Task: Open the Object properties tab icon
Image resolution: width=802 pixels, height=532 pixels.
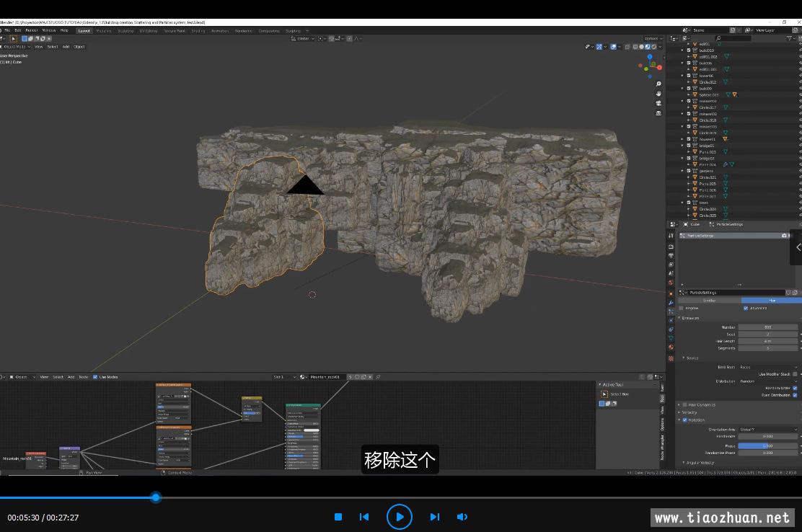Action: tap(671, 294)
